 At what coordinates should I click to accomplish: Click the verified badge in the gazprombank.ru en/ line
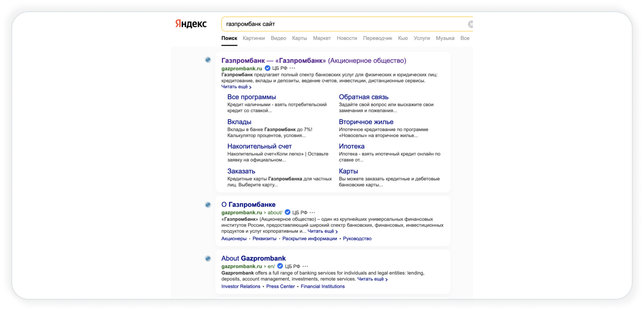280,266
